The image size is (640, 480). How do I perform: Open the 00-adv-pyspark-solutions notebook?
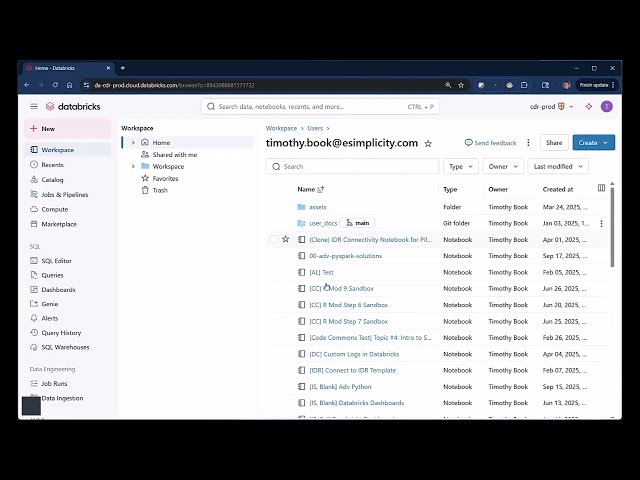pos(346,256)
